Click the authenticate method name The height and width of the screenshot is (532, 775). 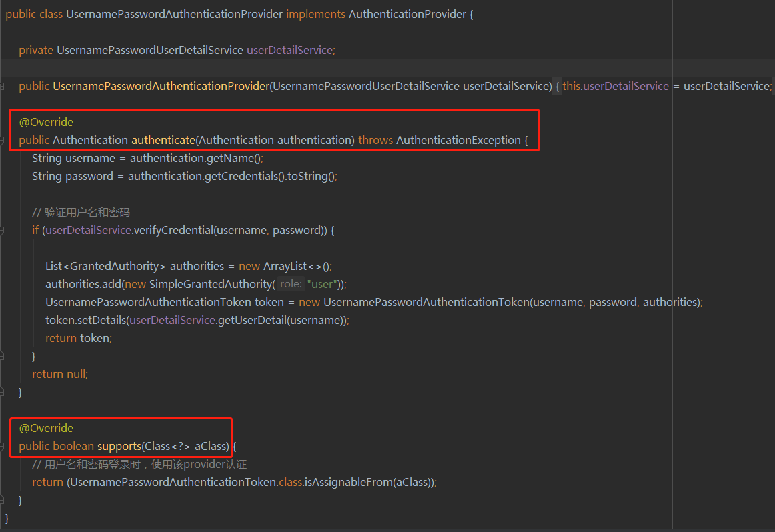coord(163,139)
